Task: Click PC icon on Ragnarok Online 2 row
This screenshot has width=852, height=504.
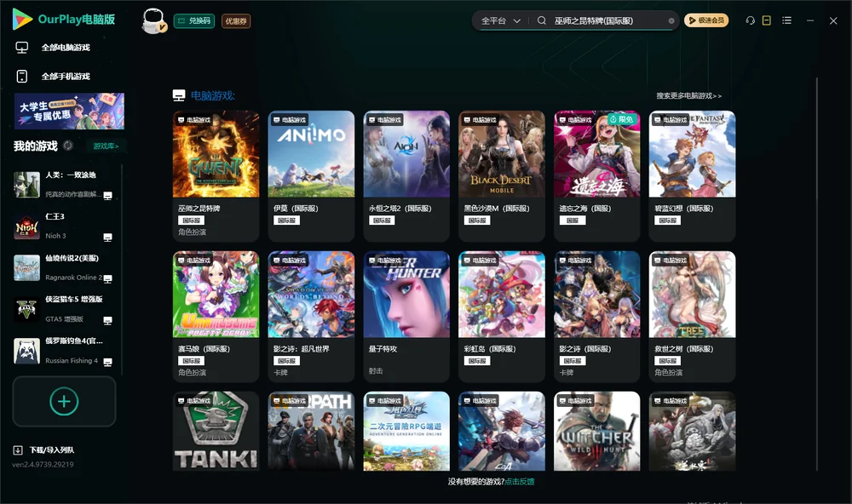Action: (x=107, y=279)
